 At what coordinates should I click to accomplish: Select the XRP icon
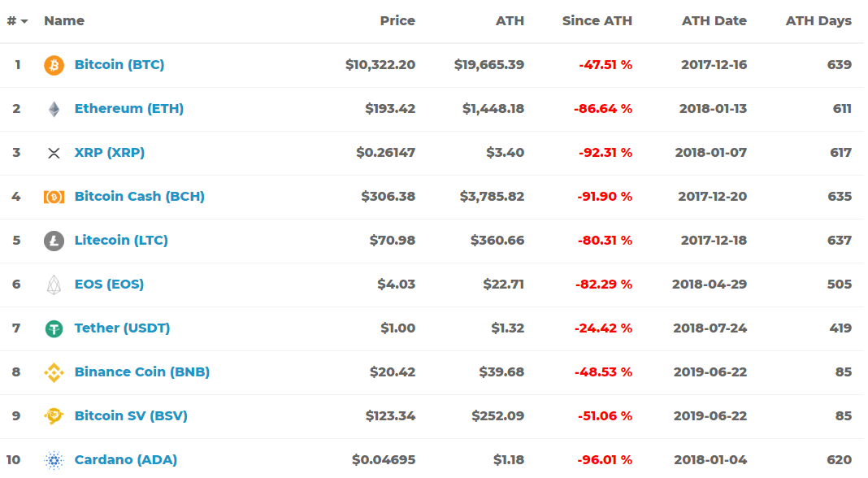tap(54, 152)
